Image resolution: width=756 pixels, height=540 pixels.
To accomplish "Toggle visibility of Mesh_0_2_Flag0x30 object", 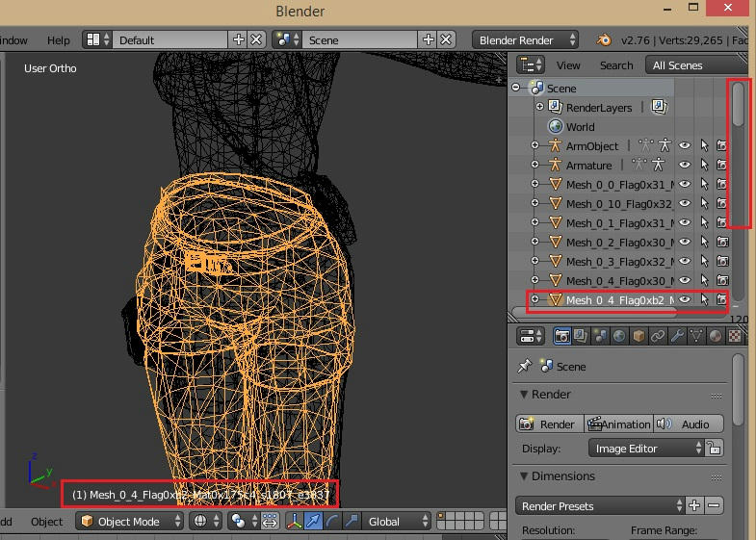I will point(685,243).
